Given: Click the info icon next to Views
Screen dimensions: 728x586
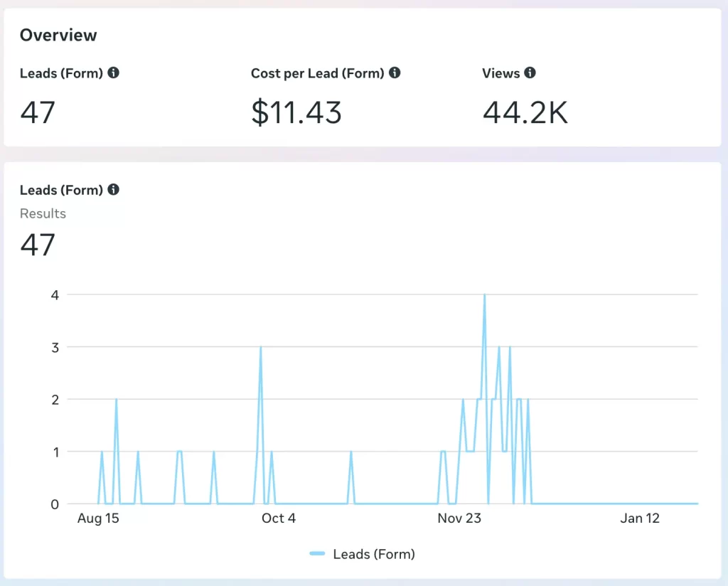Looking at the screenshot, I should tap(530, 73).
